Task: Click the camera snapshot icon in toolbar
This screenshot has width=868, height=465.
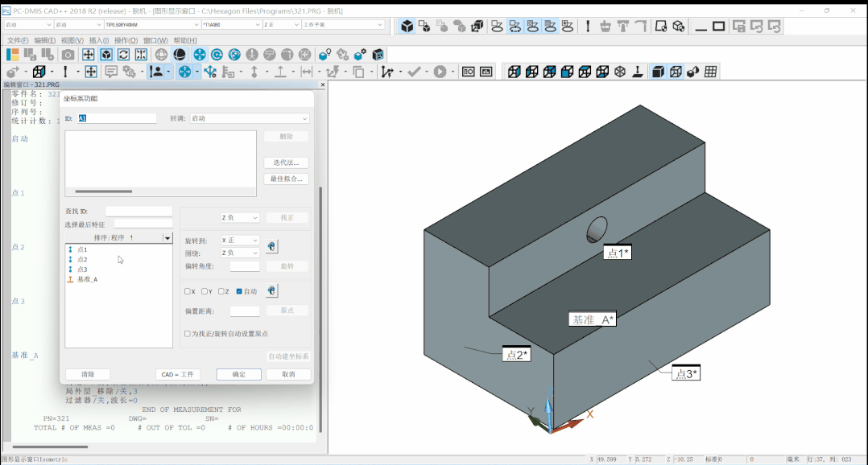Action: [x=68, y=55]
